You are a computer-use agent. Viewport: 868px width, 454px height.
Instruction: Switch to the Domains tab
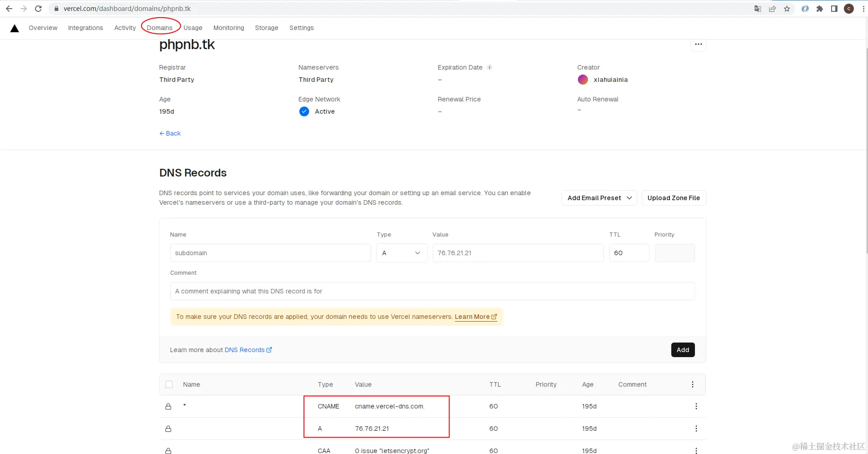pos(160,28)
